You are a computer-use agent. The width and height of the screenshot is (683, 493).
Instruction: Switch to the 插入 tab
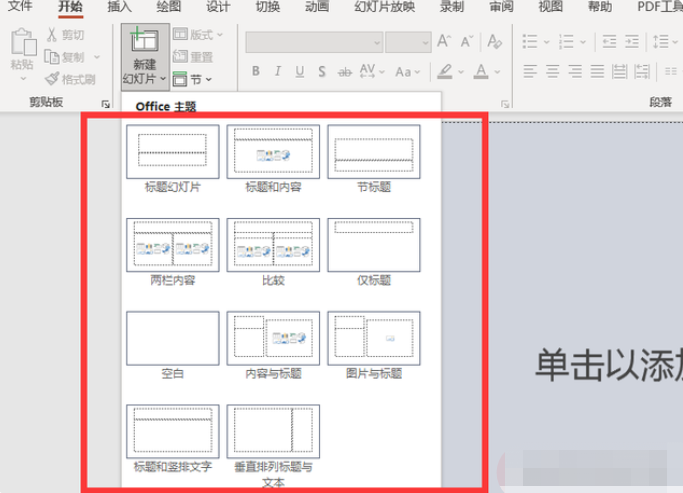click(119, 7)
